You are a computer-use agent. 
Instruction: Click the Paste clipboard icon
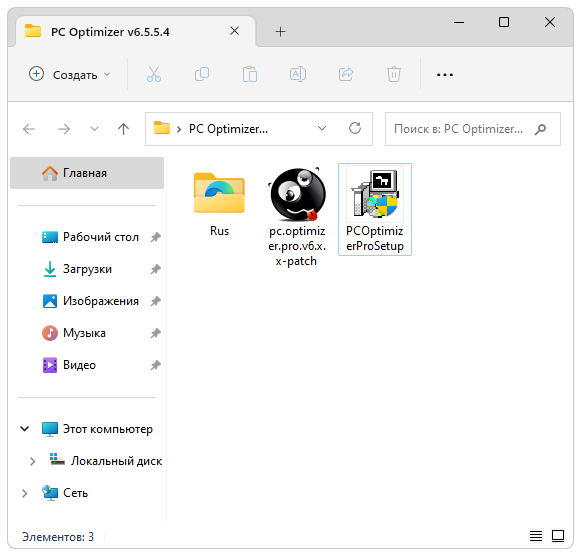(x=250, y=74)
